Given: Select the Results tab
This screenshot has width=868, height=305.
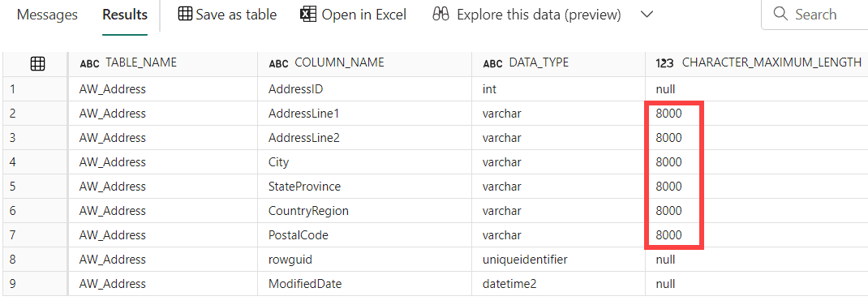Looking at the screenshot, I should pos(125,15).
